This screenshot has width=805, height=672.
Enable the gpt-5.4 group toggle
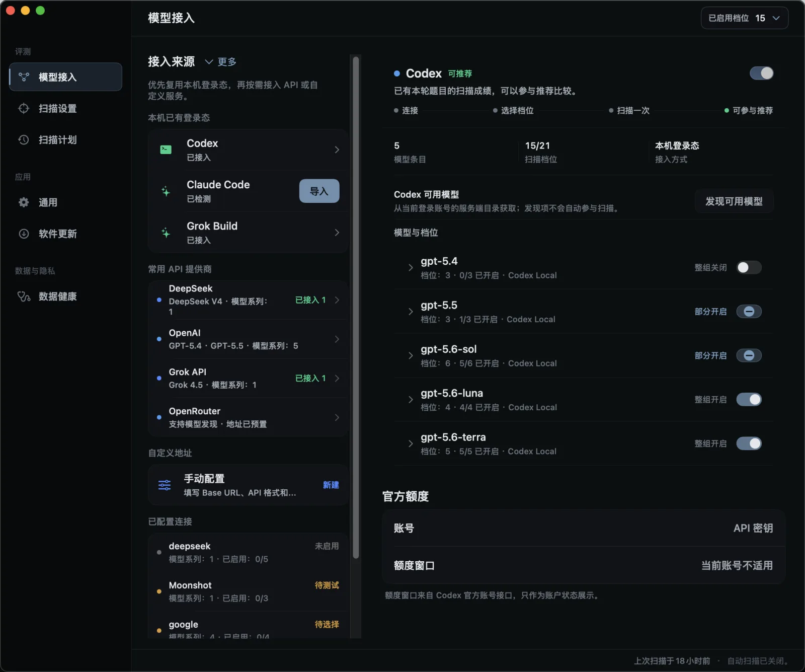749,267
